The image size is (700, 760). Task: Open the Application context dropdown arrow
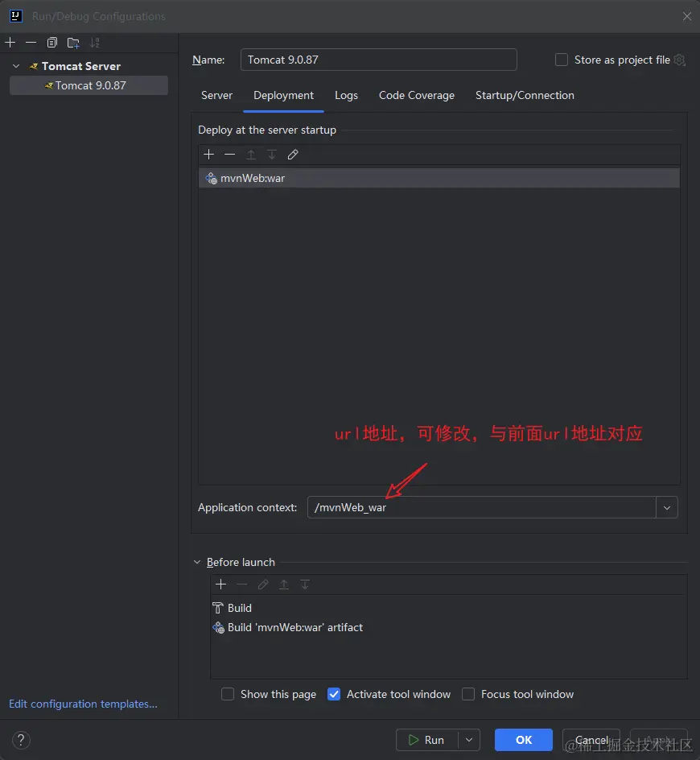coord(667,507)
